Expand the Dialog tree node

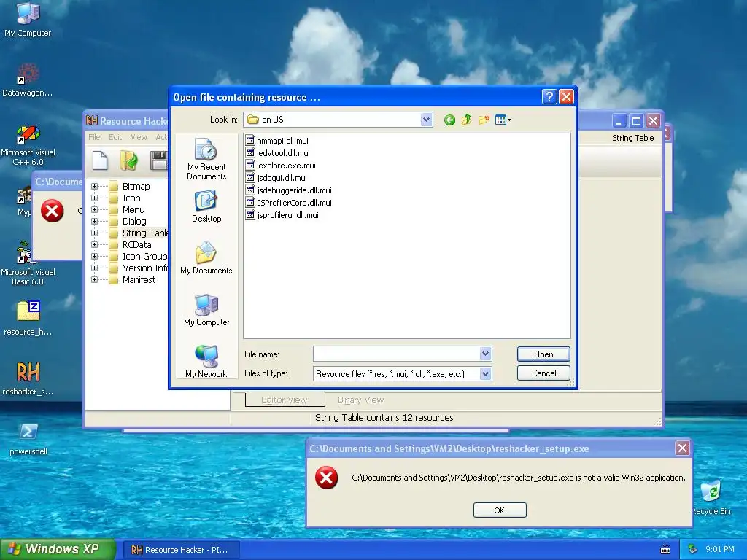point(94,222)
